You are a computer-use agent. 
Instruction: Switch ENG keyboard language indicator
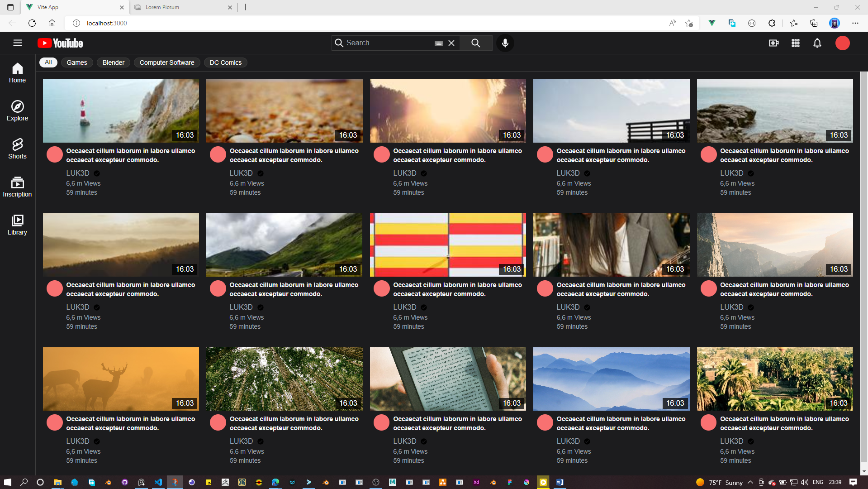[x=818, y=482]
